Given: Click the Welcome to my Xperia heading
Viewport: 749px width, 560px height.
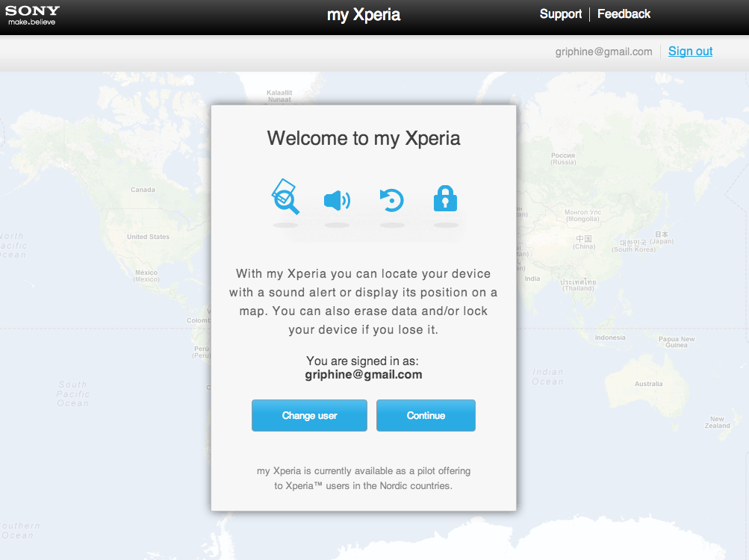Looking at the screenshot, I should click(x=364, y=138).
